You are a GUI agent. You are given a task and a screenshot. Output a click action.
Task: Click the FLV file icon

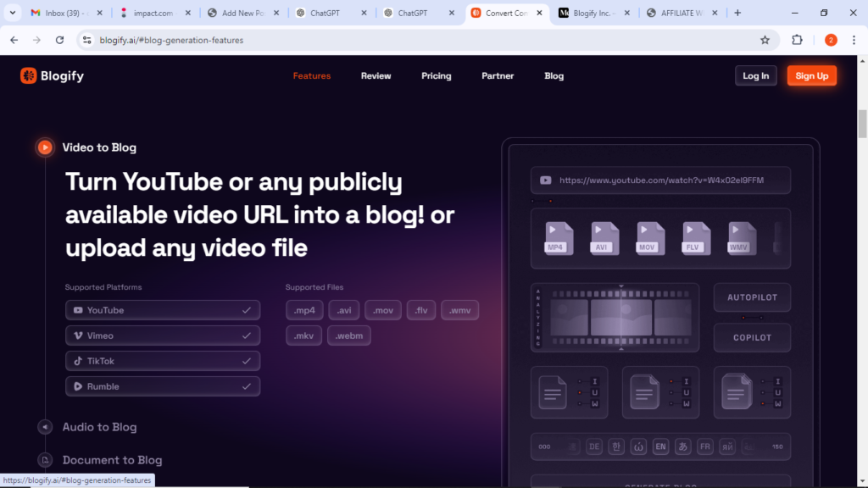(x=697, y=238)
